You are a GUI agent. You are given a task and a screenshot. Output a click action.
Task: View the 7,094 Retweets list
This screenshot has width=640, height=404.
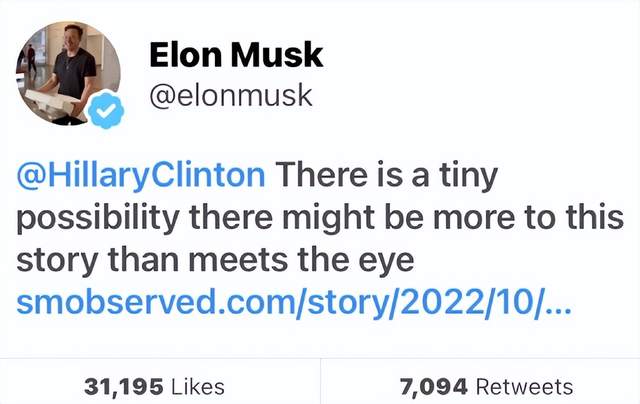[485, 386]
